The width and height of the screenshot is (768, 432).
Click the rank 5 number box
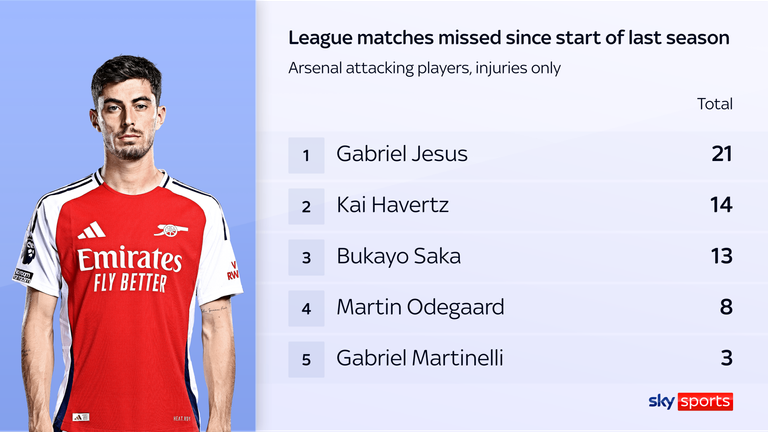tap(306, 357)
